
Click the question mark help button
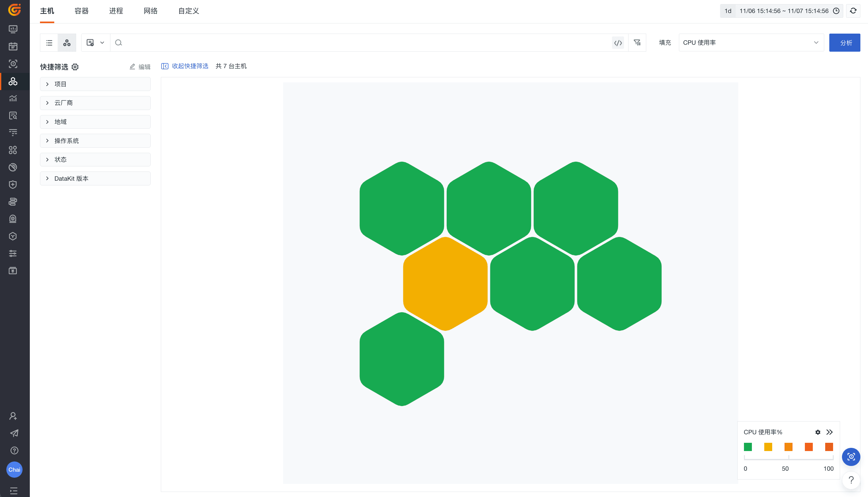tap(851, 480)
